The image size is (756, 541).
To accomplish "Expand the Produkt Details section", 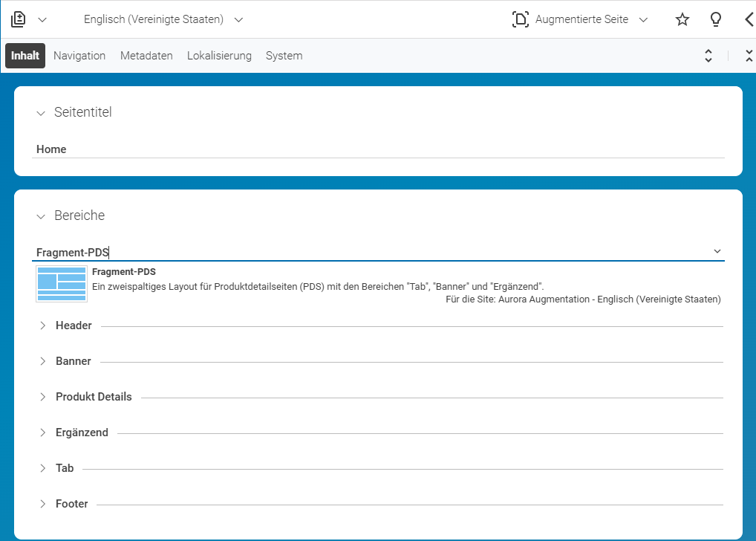I will click(x=43, y=397).
